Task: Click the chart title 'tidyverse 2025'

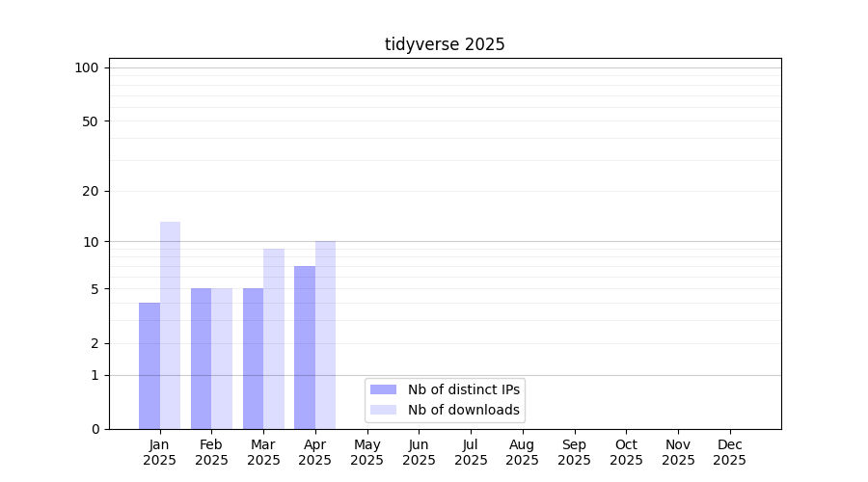Action: pyautogui.click(x=445, y=44)
